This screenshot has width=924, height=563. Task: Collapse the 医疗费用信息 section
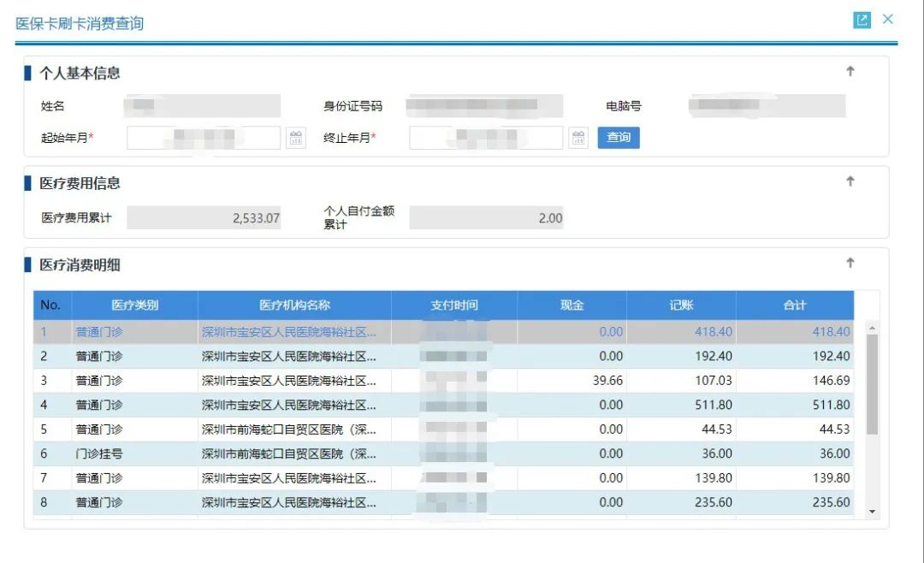[850, 181]
